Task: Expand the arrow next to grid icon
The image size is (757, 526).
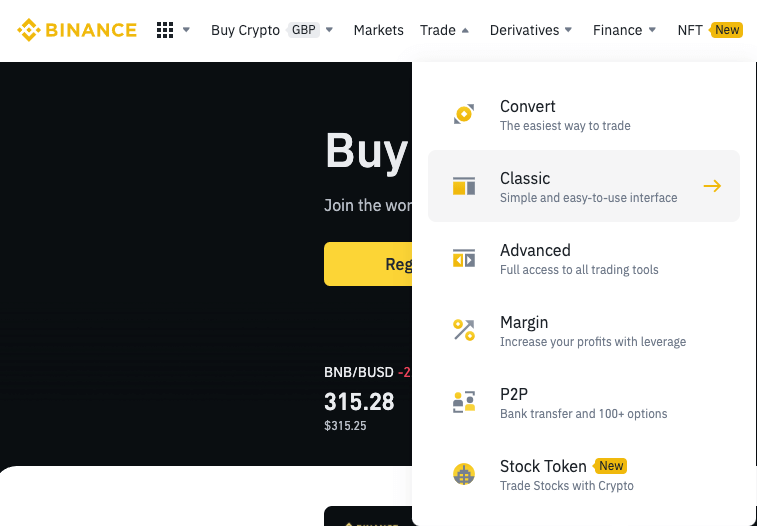Action: (x=186, y=30)
